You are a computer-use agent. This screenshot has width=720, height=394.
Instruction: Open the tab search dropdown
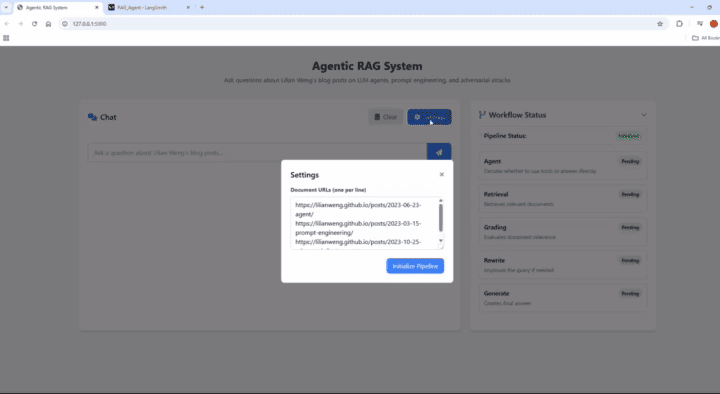tap(6, 7)
